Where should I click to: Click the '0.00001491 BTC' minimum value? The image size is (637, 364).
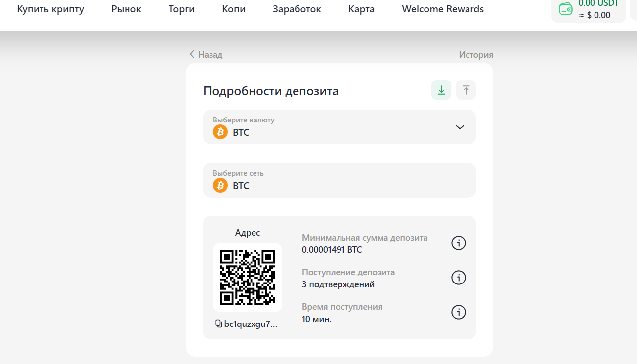point(332,250)
